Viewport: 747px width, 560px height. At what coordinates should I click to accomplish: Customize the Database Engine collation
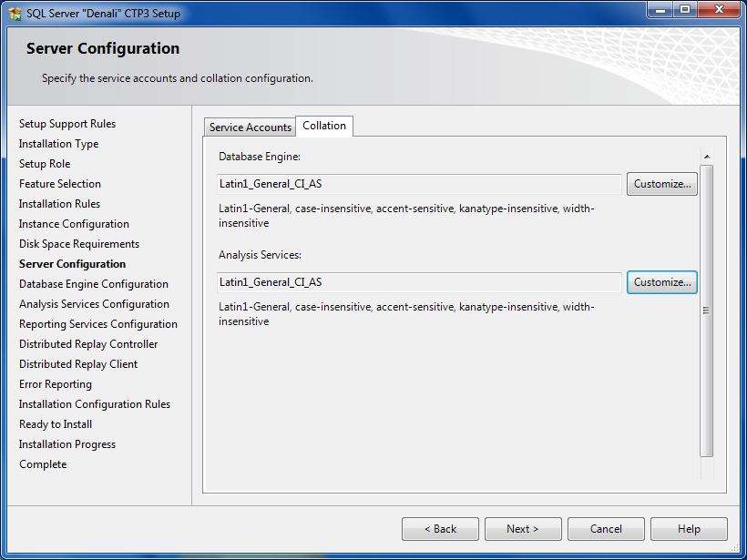coord(661,184)
